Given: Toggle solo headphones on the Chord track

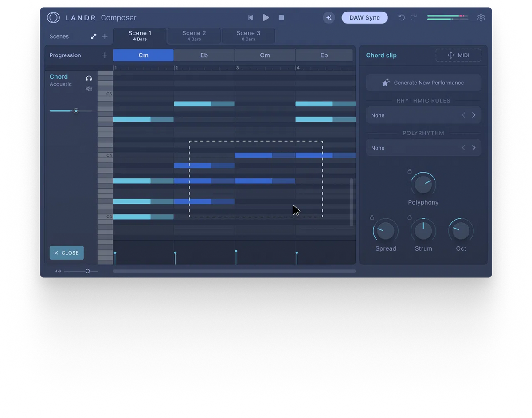Looking at the screenshot, I should (89, 78).
